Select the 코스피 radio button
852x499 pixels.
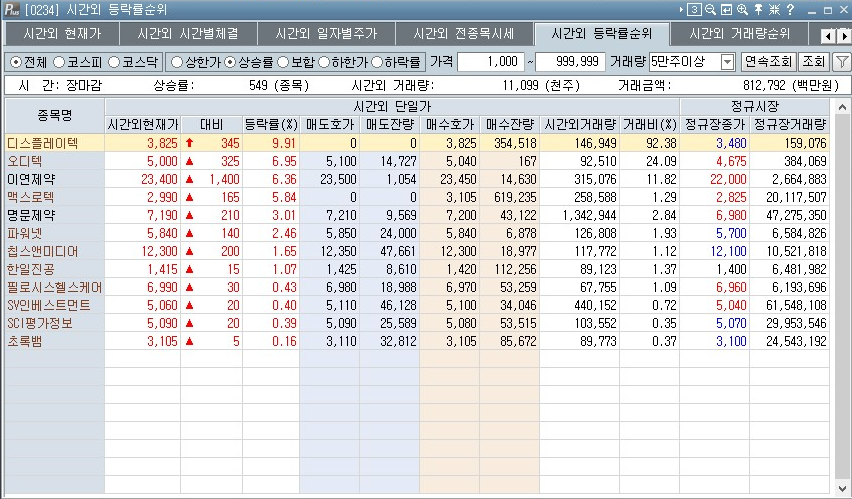(58, 62)
